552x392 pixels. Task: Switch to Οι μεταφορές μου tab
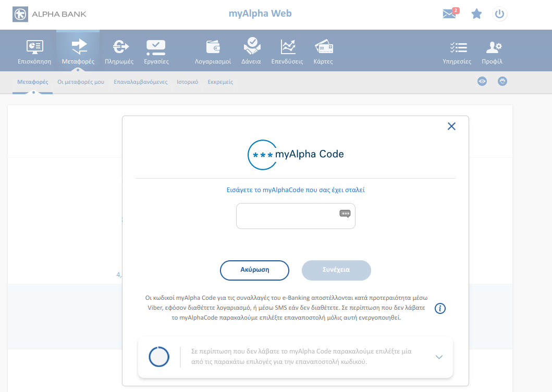click(81, 82)
